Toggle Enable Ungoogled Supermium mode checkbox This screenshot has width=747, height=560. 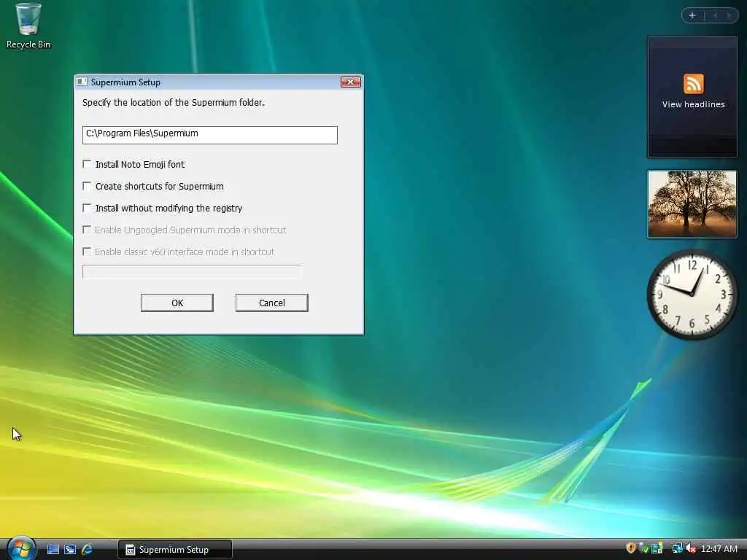(x=87, y=230)
